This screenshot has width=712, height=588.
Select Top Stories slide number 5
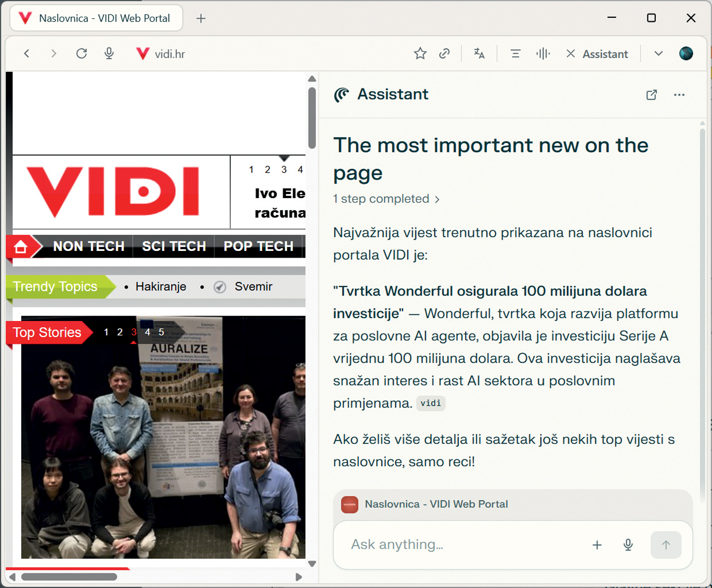[x=161, y=332]
